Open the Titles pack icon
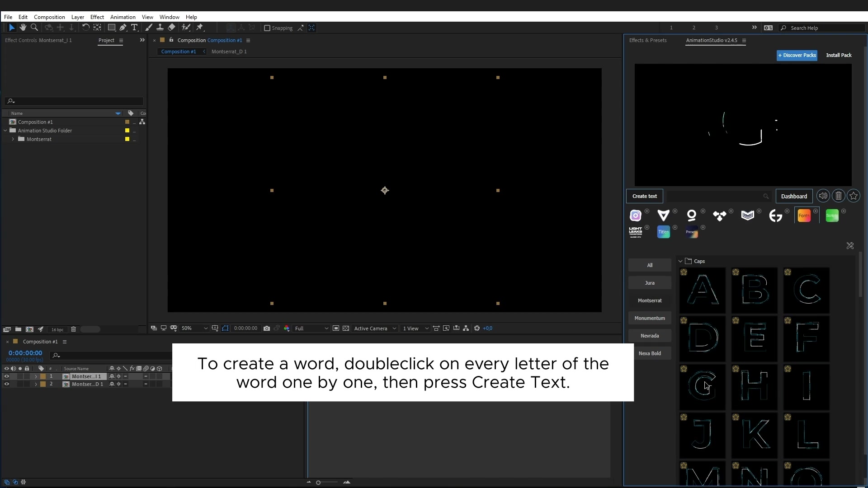Screen dimensions: 868x488 coord(664,232)
